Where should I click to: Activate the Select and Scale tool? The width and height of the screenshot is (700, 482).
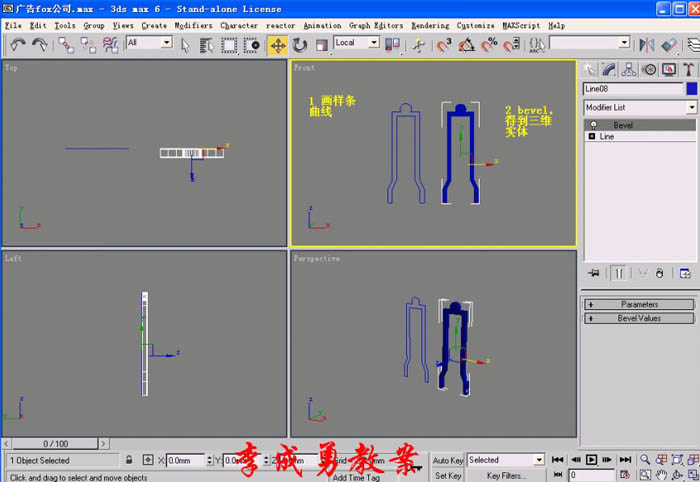pyautogui.click(x=321, y=45)
